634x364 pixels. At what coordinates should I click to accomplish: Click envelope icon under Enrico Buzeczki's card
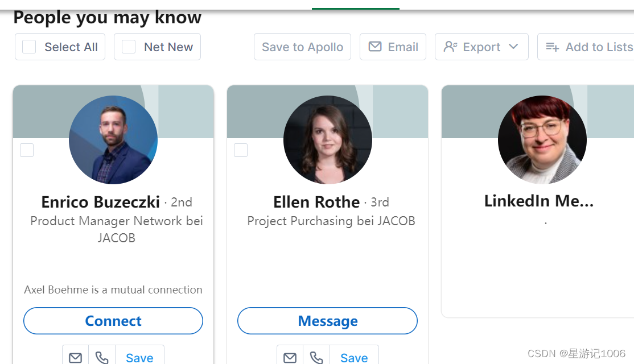[x=75, y=357]
